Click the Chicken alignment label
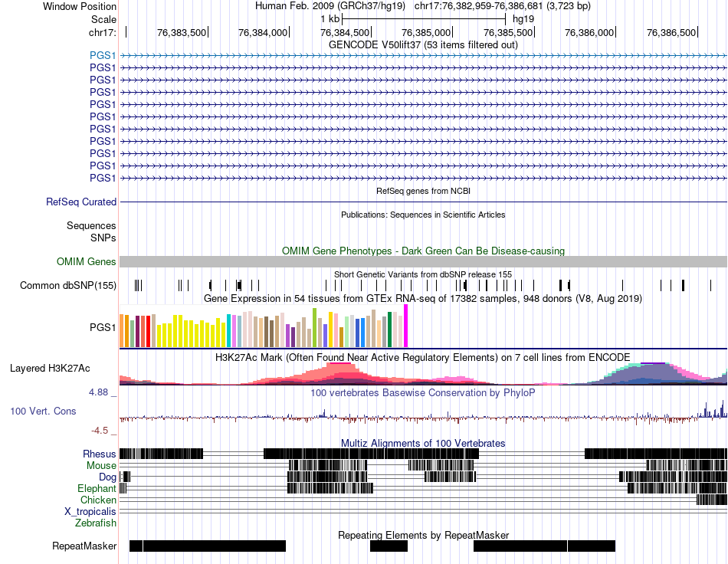Screen dimensions: 728x564 [x=98, y=500]
